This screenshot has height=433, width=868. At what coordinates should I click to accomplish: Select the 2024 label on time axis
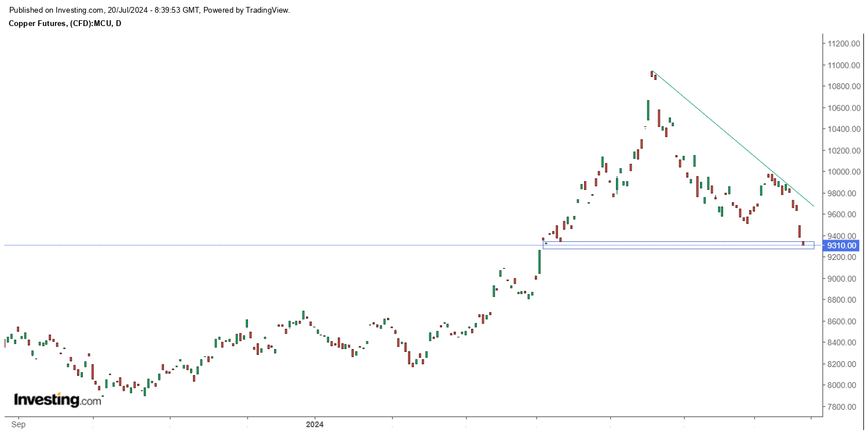click(315, 424)
